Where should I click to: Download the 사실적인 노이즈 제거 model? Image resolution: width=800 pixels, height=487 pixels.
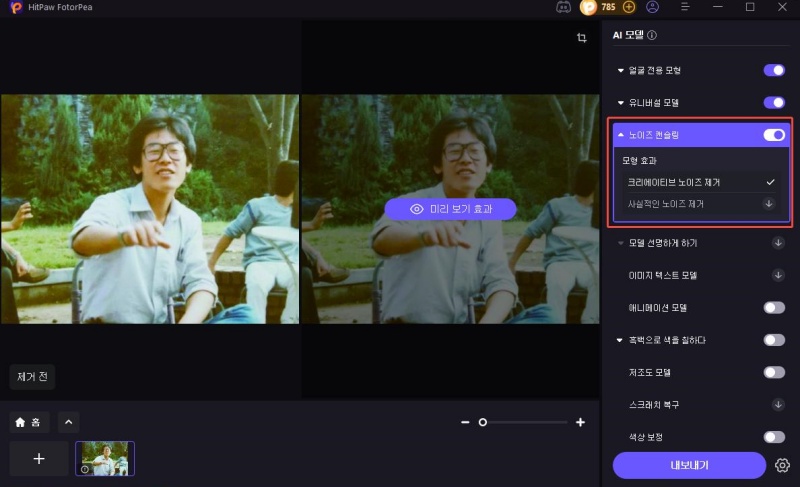point(769,203)
